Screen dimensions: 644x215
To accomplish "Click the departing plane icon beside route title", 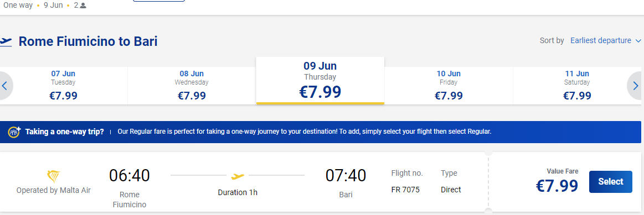I will click(x=6, y=41).
